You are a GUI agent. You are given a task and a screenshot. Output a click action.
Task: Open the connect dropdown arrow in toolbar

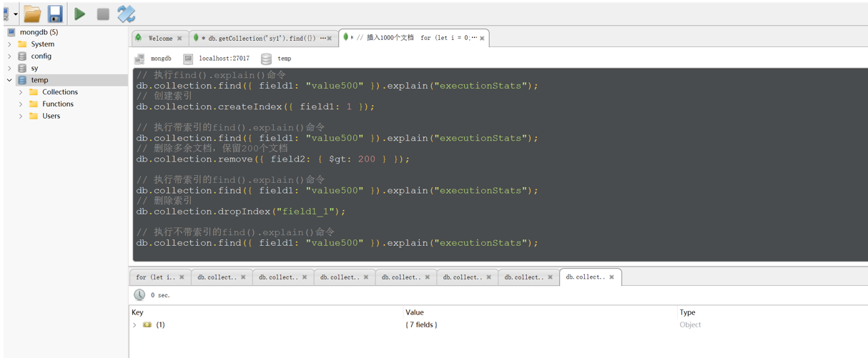coord(16,14)
